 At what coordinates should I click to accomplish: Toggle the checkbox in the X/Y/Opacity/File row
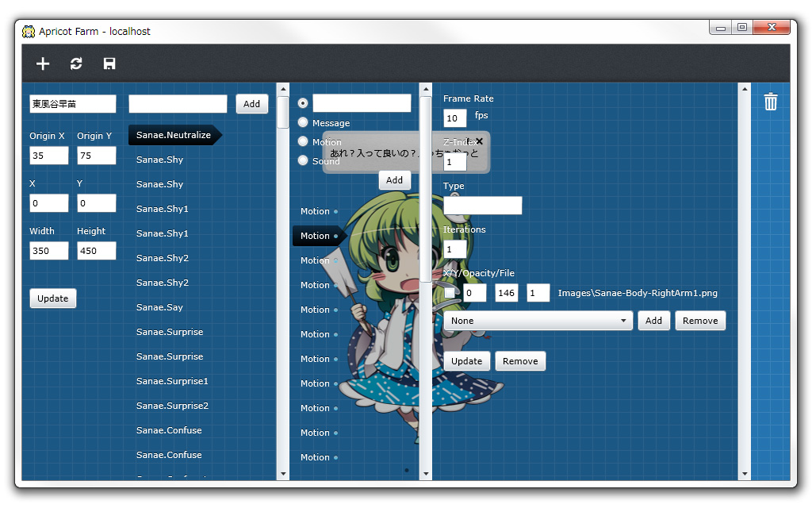450,293
